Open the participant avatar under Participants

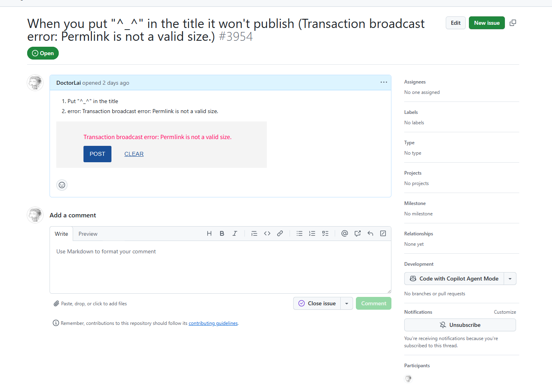point(408,378)
